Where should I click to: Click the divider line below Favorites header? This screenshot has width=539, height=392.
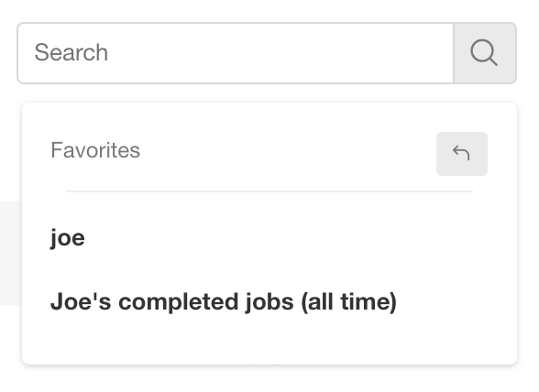tap(269, 191)
